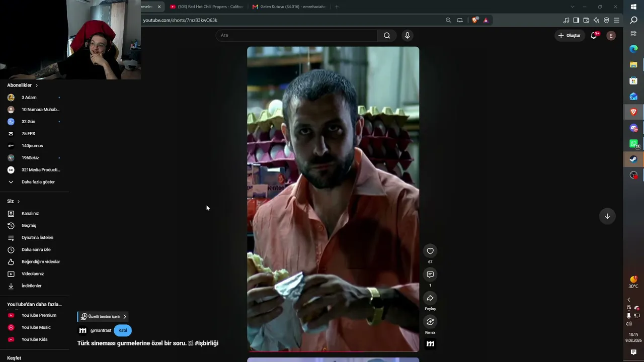Pause the Short by clicking the video
Image resolution: width=644 pixels, height=362 pixels.
[x=333, y=199]
